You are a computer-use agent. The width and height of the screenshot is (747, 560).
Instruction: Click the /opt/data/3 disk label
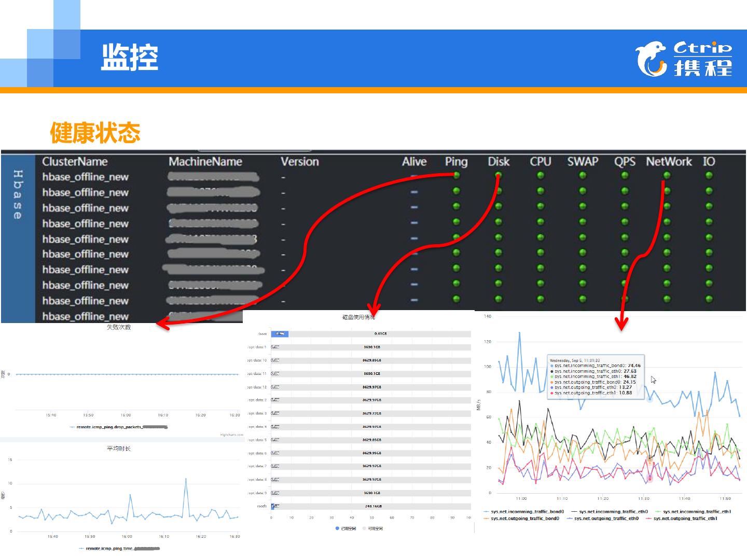click(x=258, y=413)
